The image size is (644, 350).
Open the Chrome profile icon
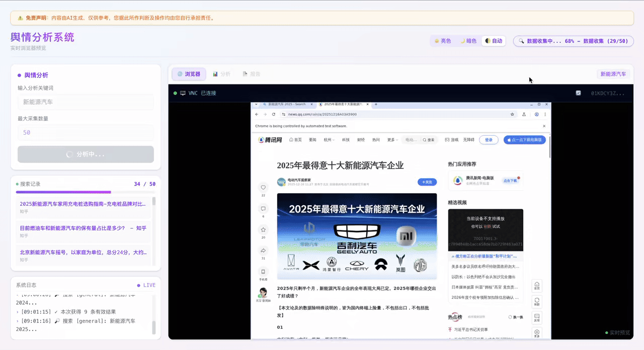[537, 114]
